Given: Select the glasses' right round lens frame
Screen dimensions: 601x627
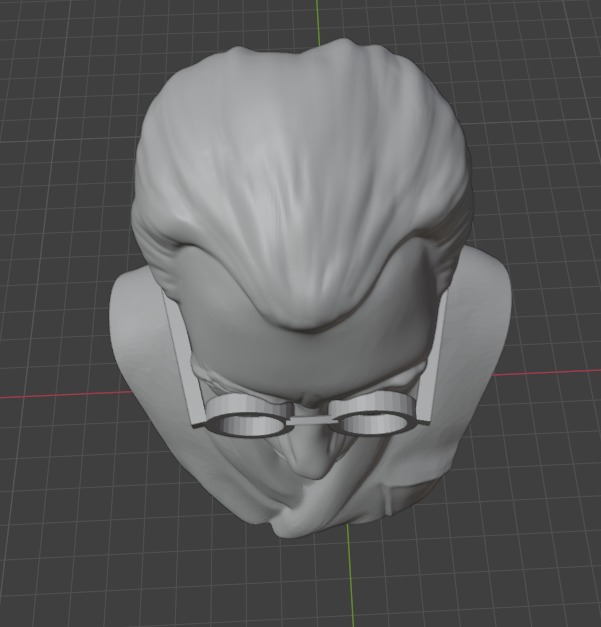Looking at the screenshot, I should 373,414.
